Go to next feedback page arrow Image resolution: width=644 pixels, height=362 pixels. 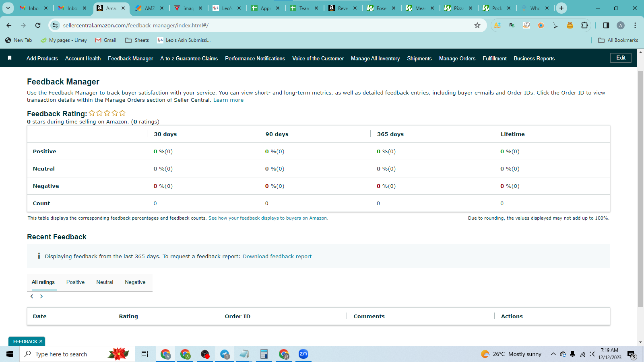tap(41, 296)
